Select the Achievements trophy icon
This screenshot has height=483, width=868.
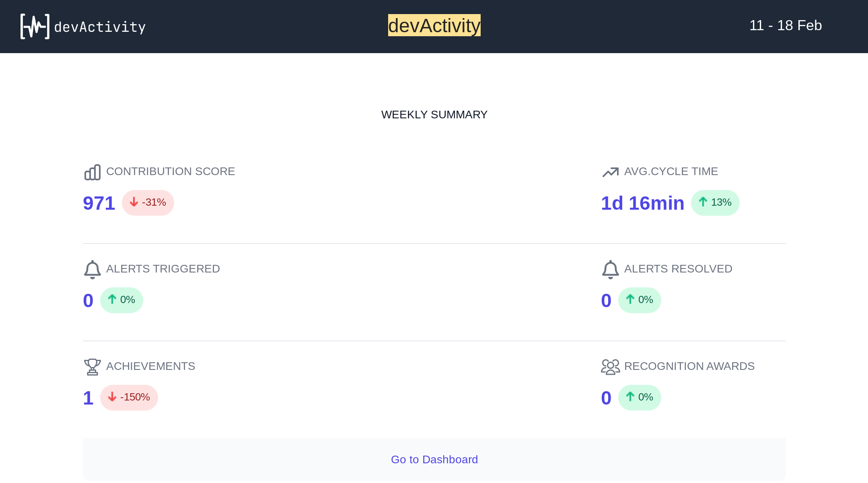92,367
